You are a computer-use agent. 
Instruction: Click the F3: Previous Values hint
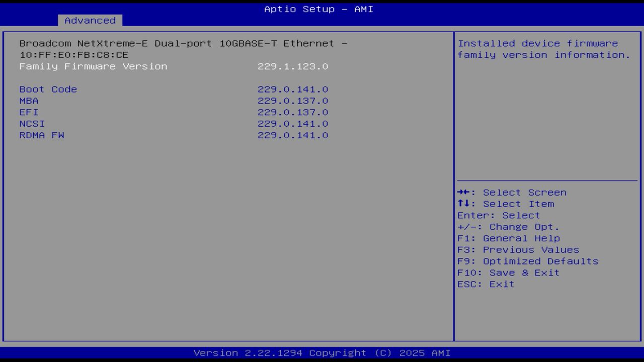518,249
